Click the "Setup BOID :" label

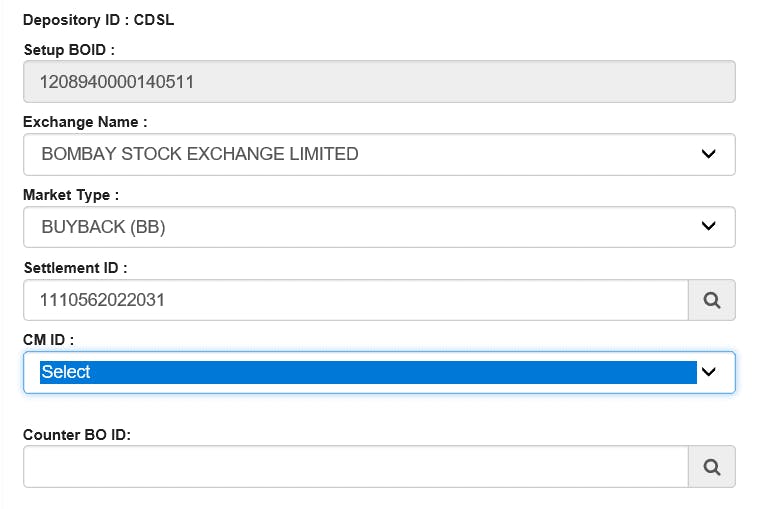(69, 49)
